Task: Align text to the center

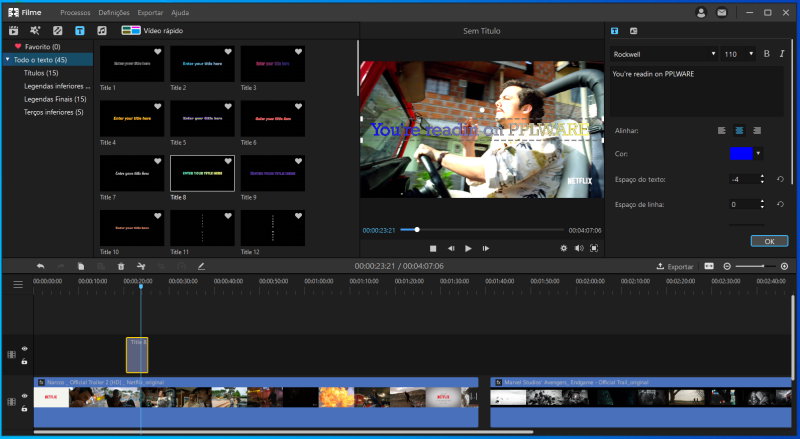Action: click(x=739, y=131)
